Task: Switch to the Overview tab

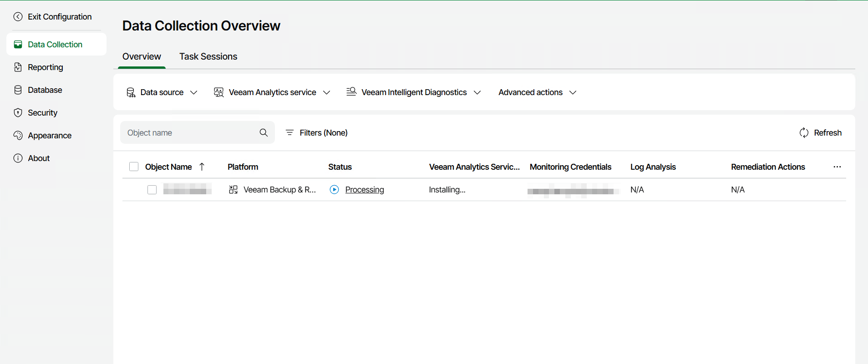Action: 142,56
